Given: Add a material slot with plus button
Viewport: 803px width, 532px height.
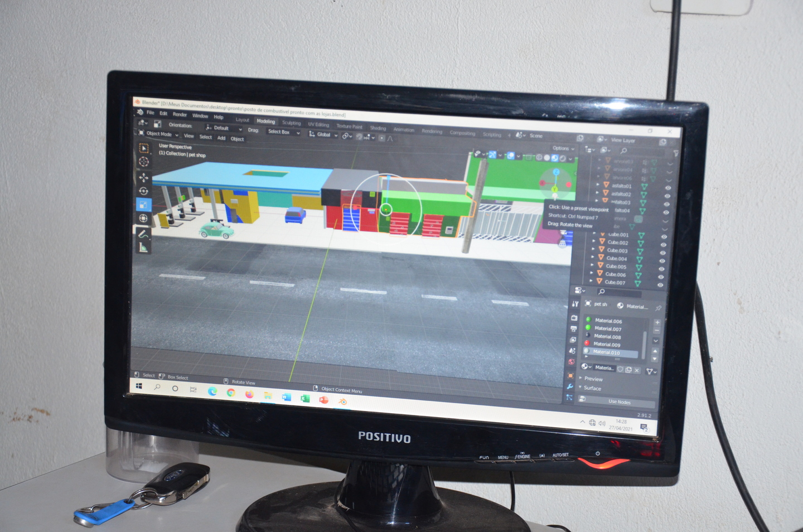Looking at the screenshot, I should coord(657,322).
